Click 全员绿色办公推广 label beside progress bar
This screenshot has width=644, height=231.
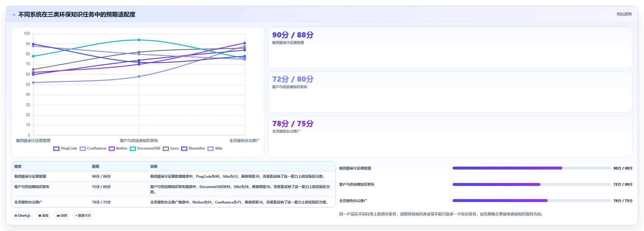(353, 201)
